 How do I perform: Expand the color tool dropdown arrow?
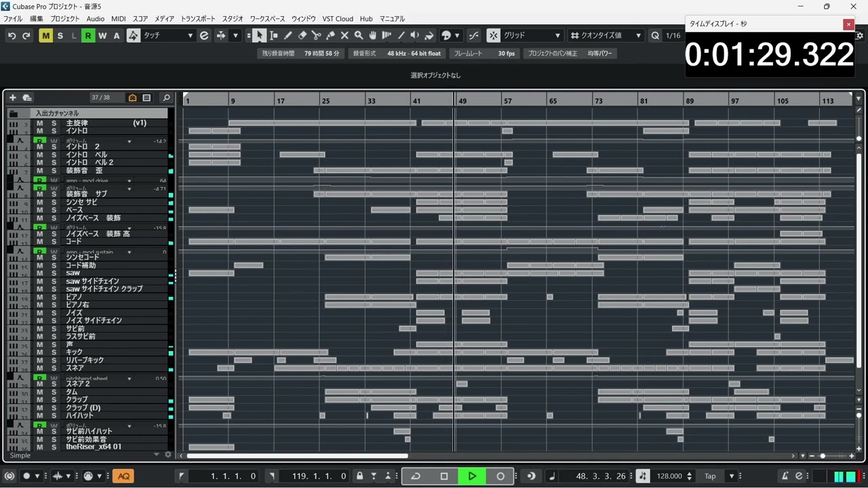pyautogui.click(x=457, y=35)
